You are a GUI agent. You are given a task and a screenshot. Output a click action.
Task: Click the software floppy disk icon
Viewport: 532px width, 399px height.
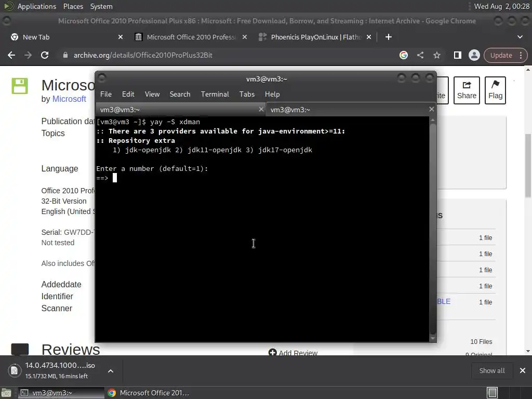pyautogui.click(x=20, y=86)
